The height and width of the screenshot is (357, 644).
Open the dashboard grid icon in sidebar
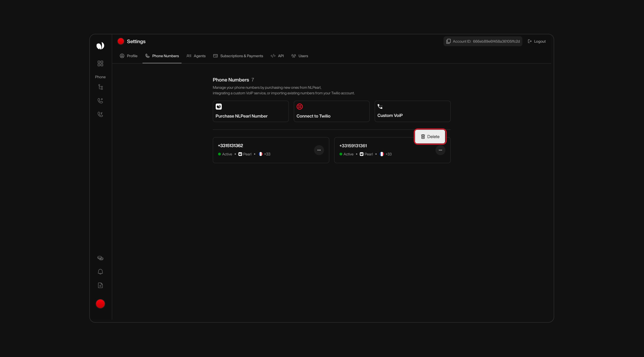(x=100, y=63)
